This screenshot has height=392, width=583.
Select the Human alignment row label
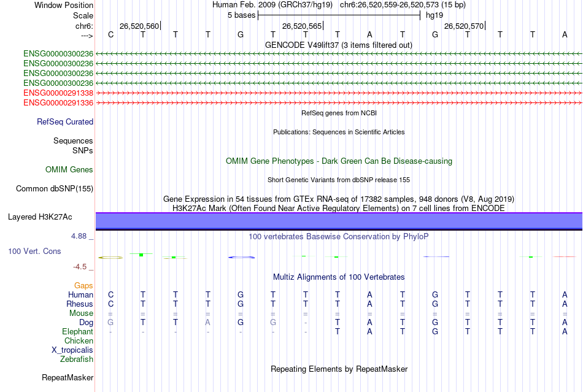click(80, 294)
